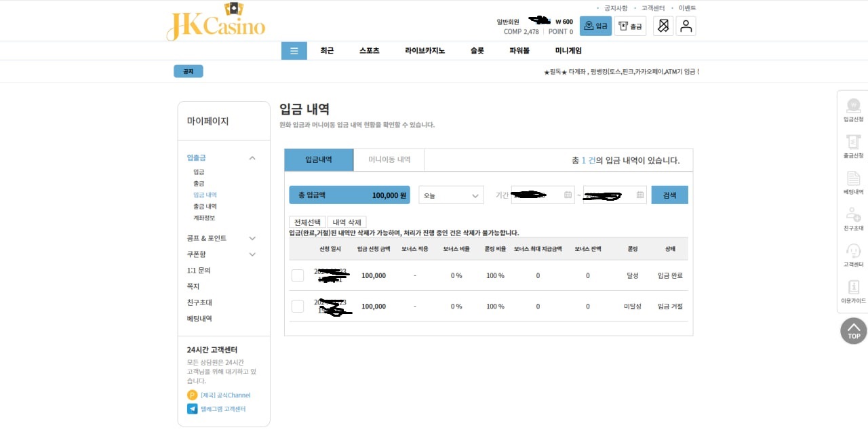This screenshot has height=432, width=868.
Task: Click the 입금신청 icon in right sidebar
Action: click(x=853, y=106)
